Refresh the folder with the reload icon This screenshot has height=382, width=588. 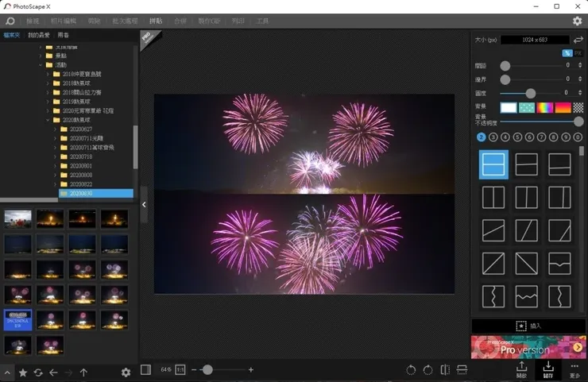coord(38,372)
